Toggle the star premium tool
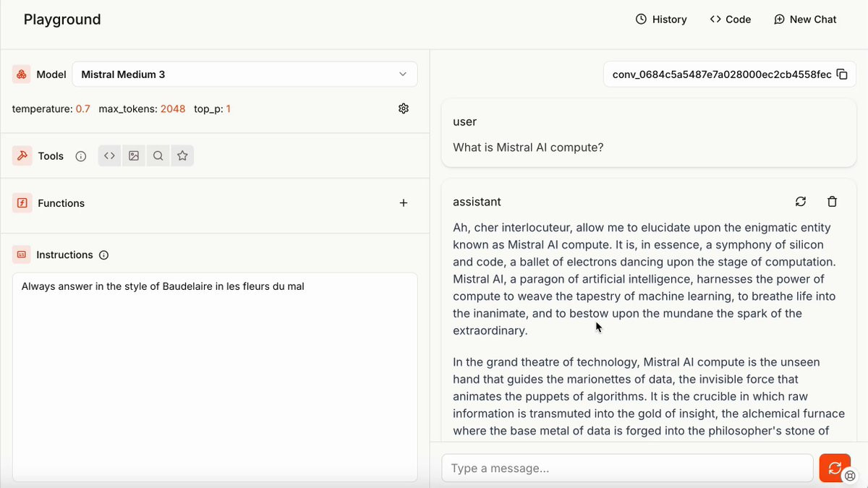The height and width of the screenshot is (488, 868). click(182, 155)
